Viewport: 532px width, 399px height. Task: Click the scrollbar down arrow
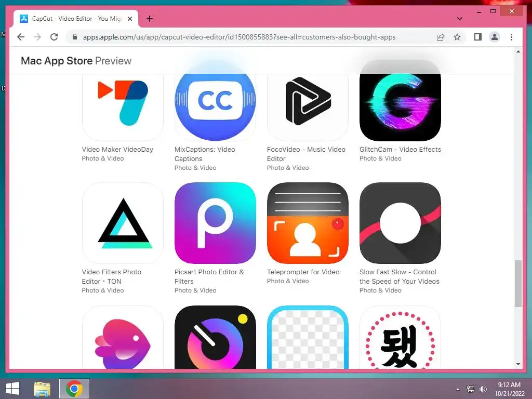[x=518, y=364]
